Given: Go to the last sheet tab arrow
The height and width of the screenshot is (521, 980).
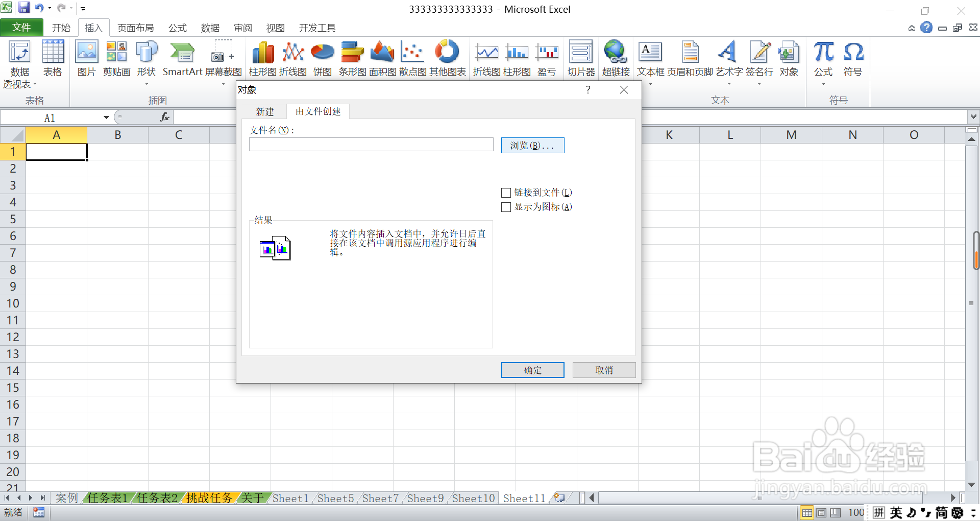Looking at the screenshot, I should [42, 498].
